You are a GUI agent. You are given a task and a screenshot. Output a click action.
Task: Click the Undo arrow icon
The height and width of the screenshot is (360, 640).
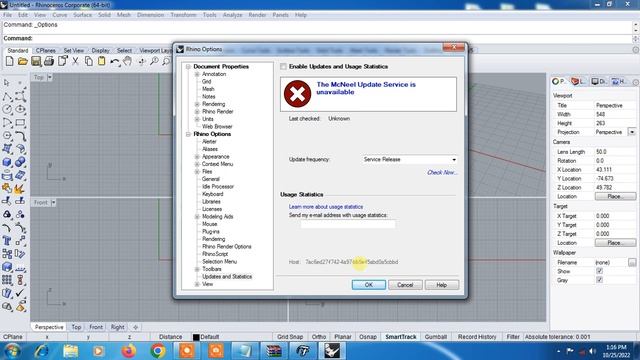[115, 62]
